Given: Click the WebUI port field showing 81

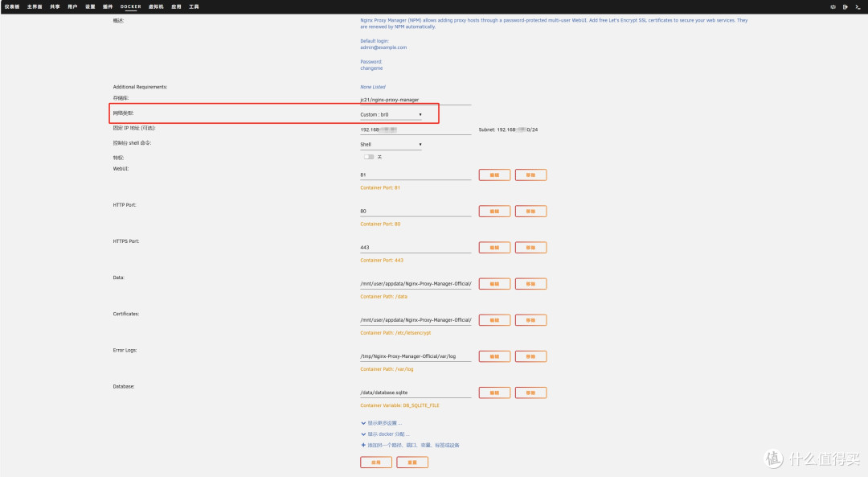Looking at the screenshot, I should [416, 175].
